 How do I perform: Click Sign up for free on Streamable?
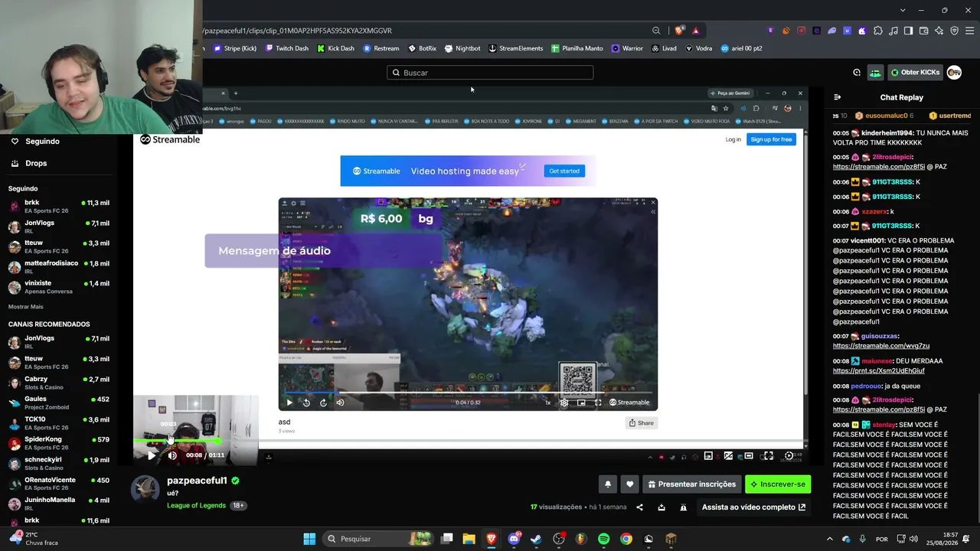click(x=771, y=139)
